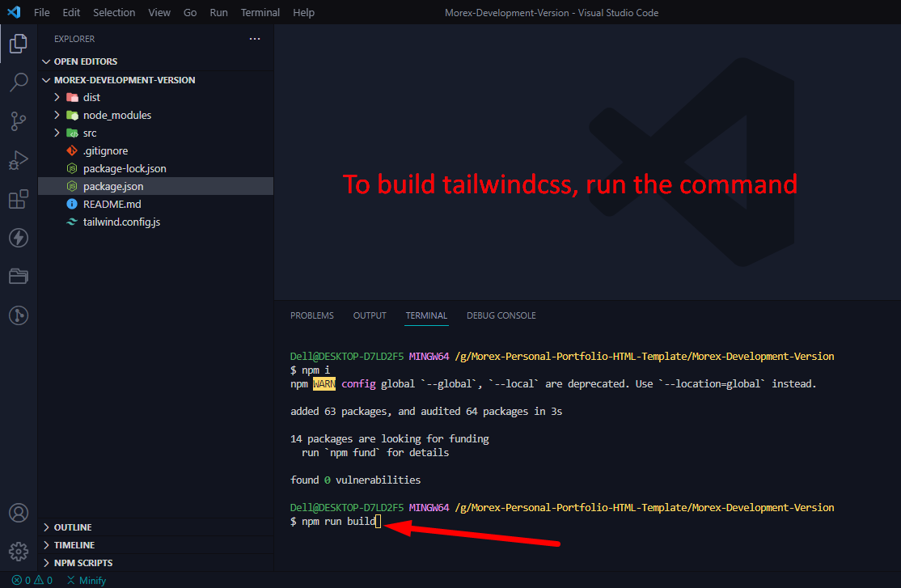901x588 pixels.
Task: Open the File menu
Action: coord(42,12)
